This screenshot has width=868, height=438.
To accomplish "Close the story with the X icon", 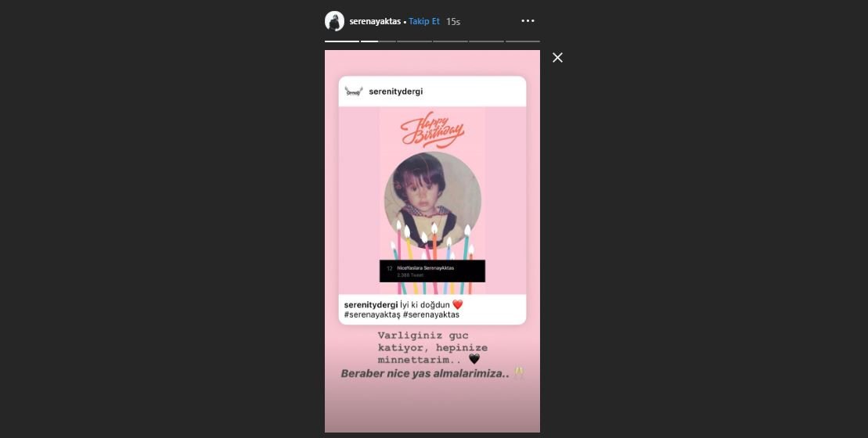I will click(x=557, y=58).
